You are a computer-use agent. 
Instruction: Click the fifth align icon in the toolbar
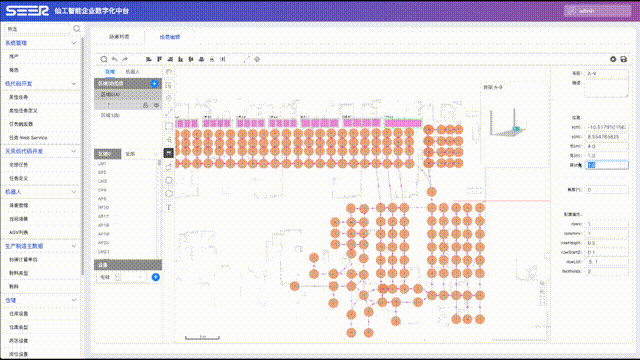[x=191, y=59]
